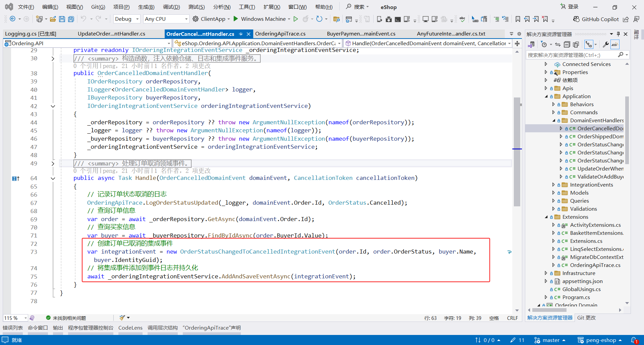
Task: Open the 文件(F) menu
Action: [x=26, y=7]
